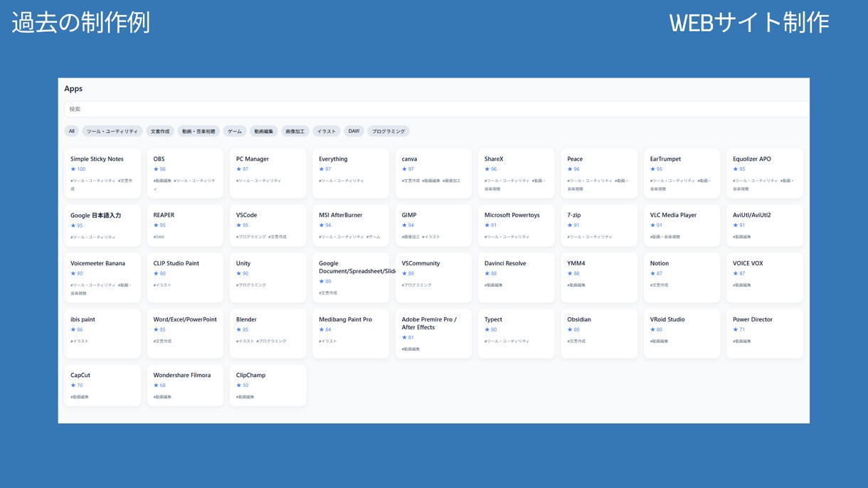Select the All filter chip
This screenshot has height=488, width=868.
[x=72, y=131]
